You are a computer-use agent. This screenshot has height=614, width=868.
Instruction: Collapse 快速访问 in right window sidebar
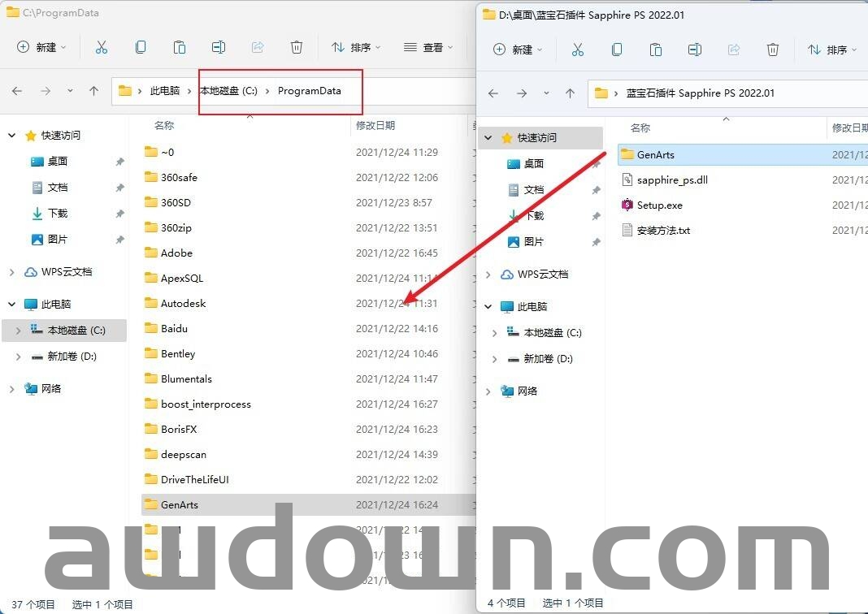tap(488, 138)
